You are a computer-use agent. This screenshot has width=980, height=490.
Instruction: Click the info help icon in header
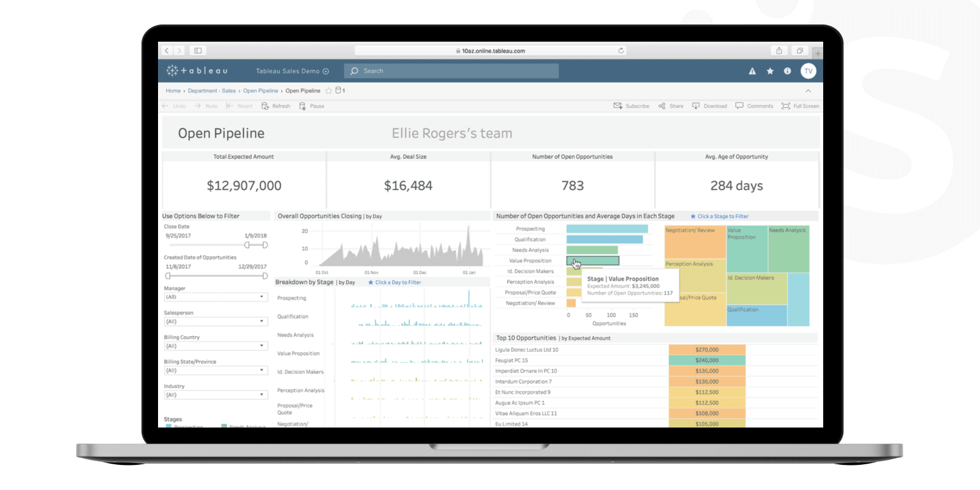pos(788,71)
